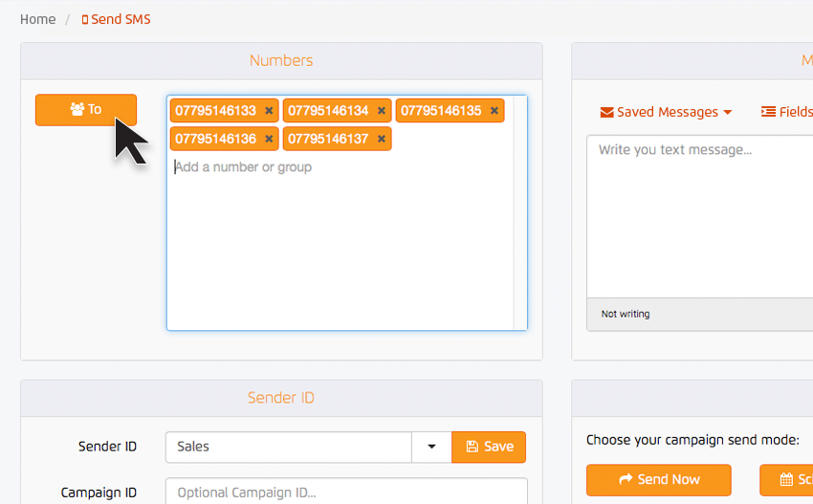Click the text message writing area

point(700,216)
